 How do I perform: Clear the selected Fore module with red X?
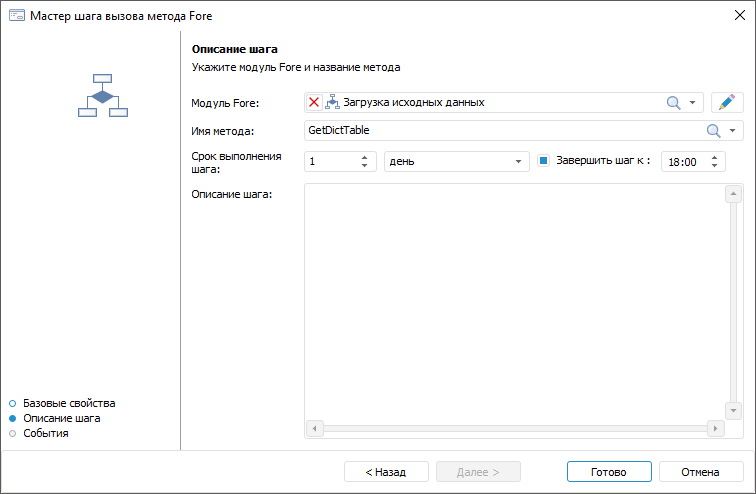314,102
